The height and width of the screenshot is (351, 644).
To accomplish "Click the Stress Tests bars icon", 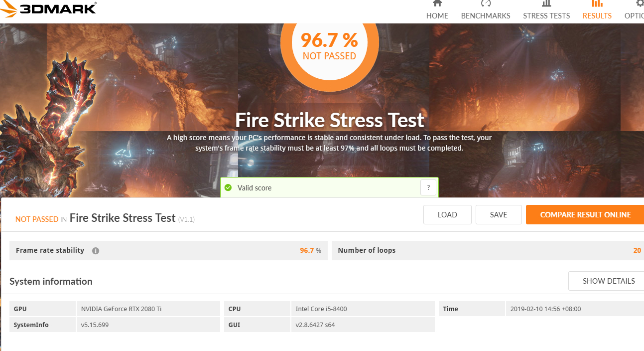I will pos(546,3).
